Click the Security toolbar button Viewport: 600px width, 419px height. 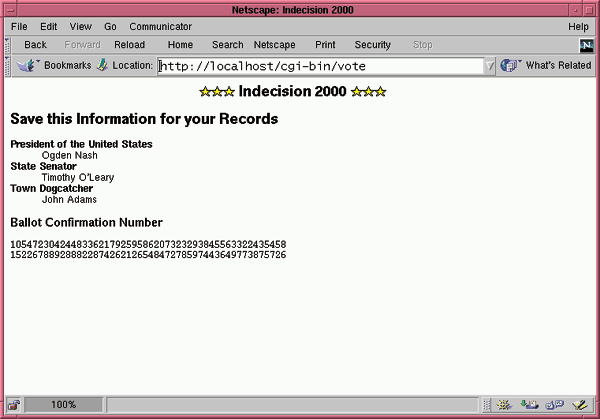373,45
